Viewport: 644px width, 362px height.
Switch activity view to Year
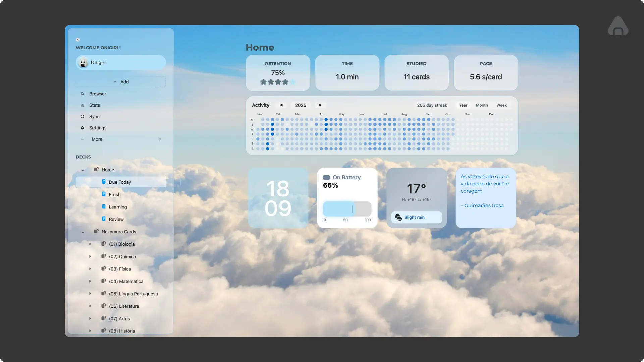click(463, 105)
